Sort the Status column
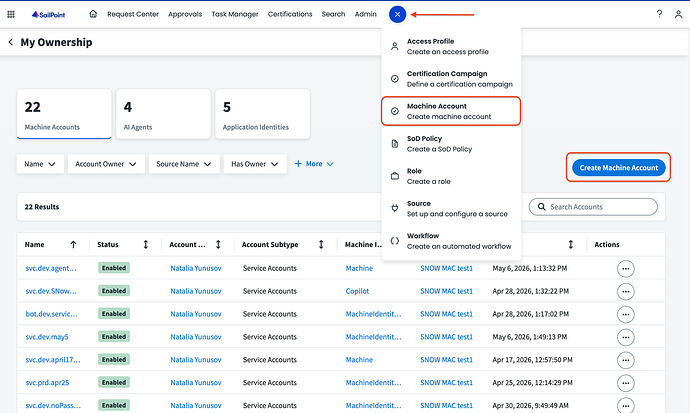This screenshot has height=413, width=690. (x=146, y=245)
